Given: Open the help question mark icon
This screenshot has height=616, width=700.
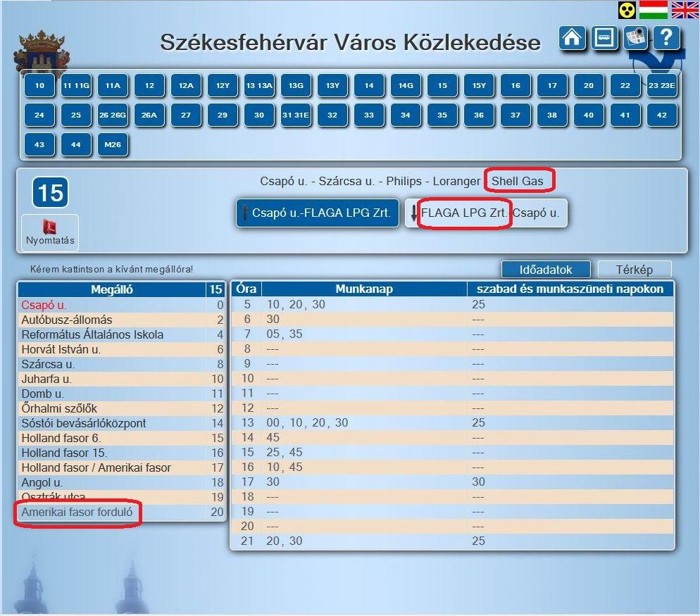Looking at the screenshot, I should point(666,38).
